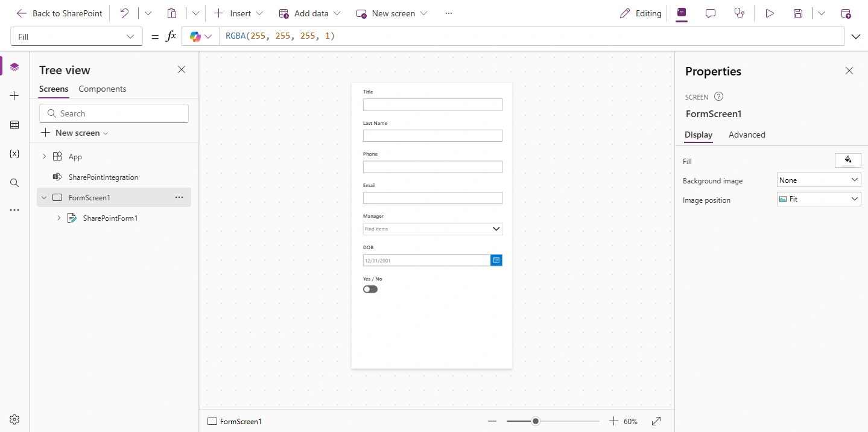Click the Last Name input field
The image size is (868, 432).
(x=432, y=136)
